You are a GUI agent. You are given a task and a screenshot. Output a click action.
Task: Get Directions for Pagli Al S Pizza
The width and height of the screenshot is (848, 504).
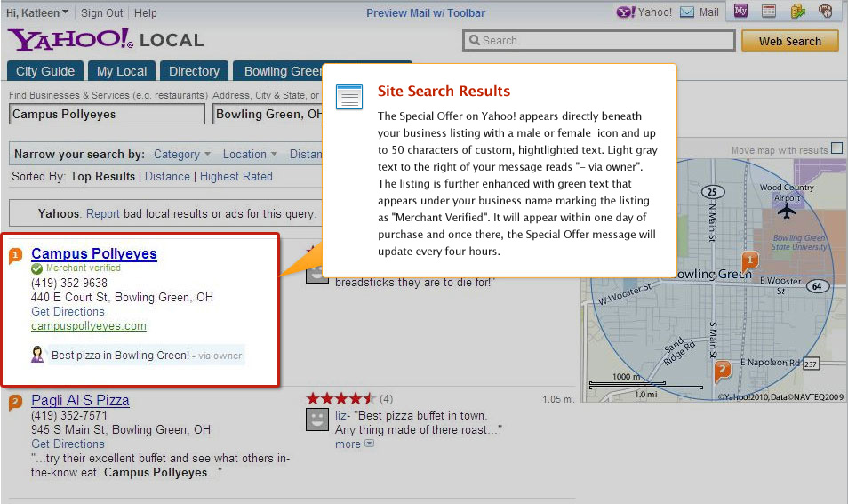click(68, 444)
